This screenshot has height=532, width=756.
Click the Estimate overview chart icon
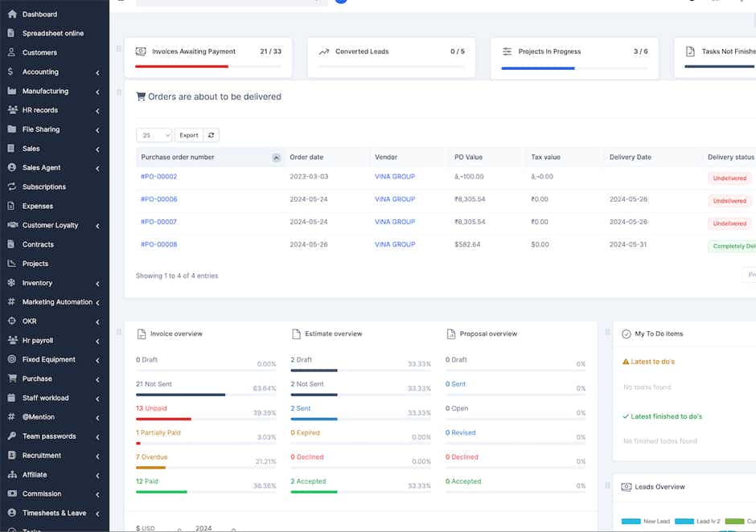[x=297, y=333]
